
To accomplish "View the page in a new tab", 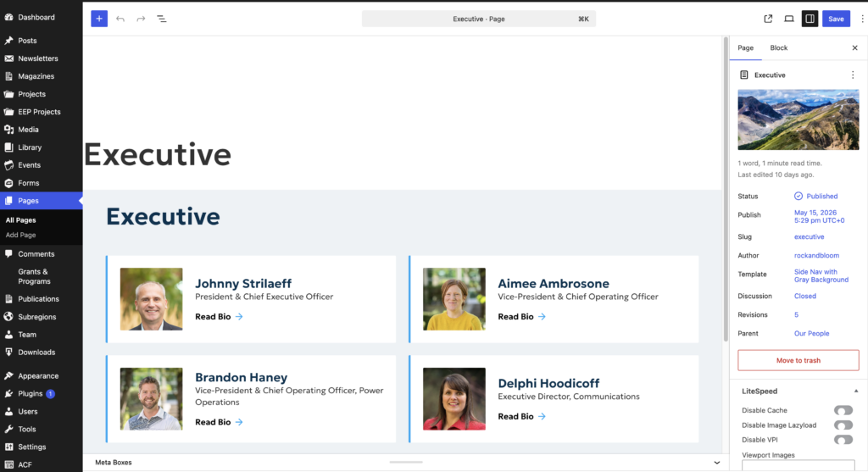I will pos(768,19).
